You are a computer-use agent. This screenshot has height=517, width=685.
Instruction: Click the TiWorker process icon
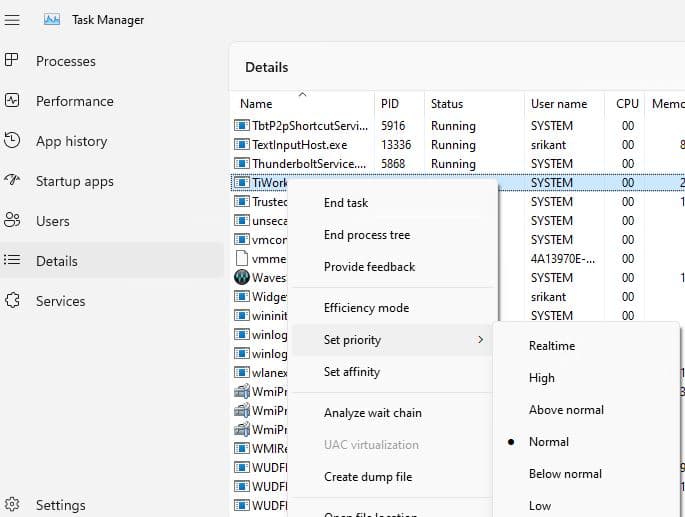tap(242, 182)
